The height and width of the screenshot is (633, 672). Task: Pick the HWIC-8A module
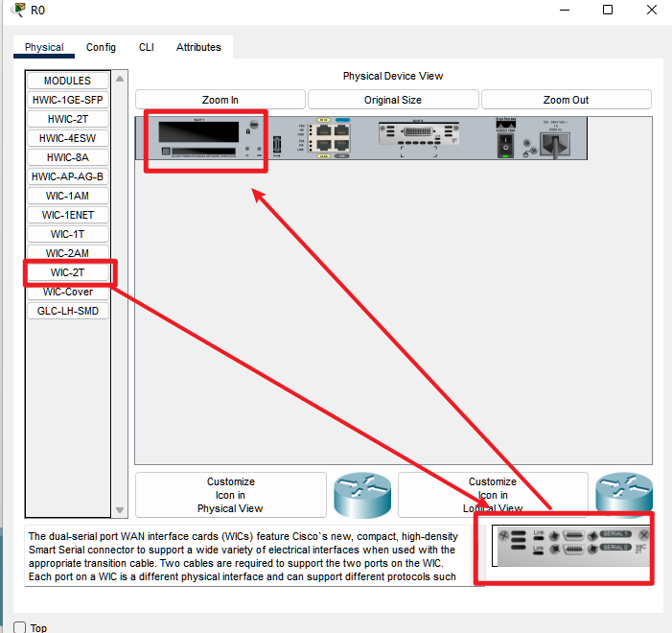coord(68,157)
